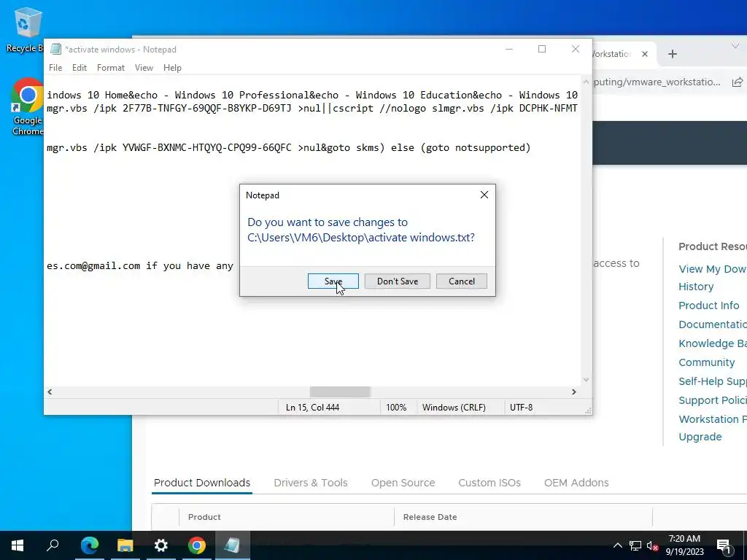
Task: Cancel the save changes dialog
Action: pos(462,281)
